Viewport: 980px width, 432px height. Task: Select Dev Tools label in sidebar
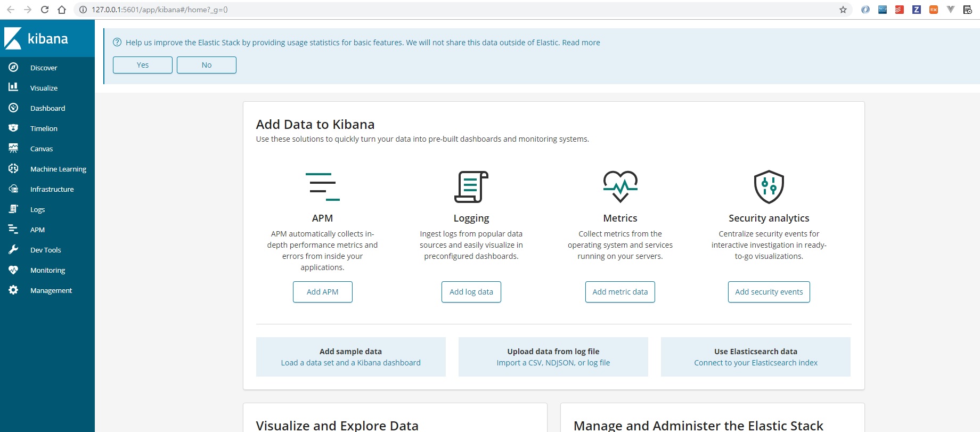pos(45,250)
